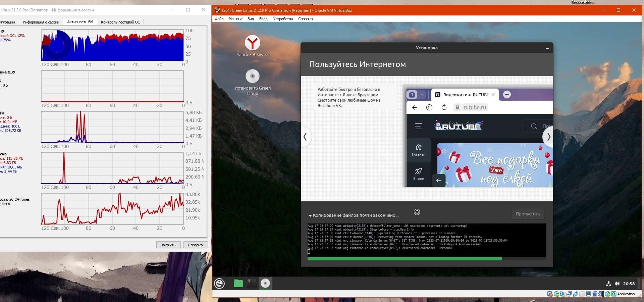Open the Устройства menu in VirtualBox
644x302 pixels.
[x=283, y=19]
